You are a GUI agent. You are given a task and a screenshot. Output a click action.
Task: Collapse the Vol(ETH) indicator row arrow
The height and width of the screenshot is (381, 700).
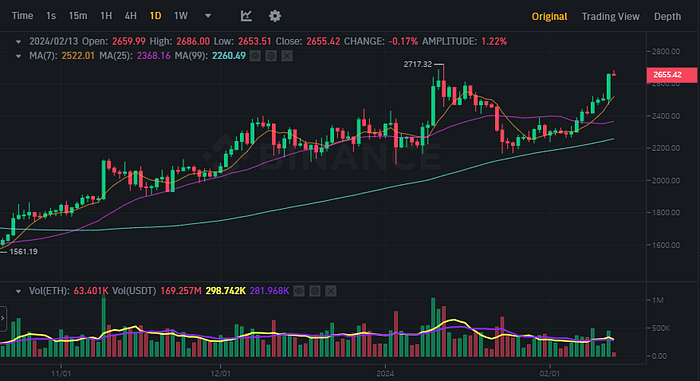pyautogui.click(x=18, y=292)
